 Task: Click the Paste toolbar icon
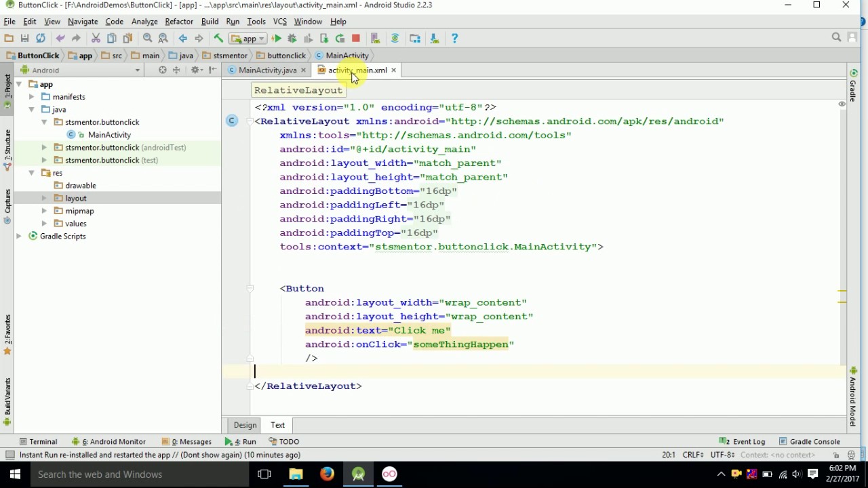click(x=127, y=39)
